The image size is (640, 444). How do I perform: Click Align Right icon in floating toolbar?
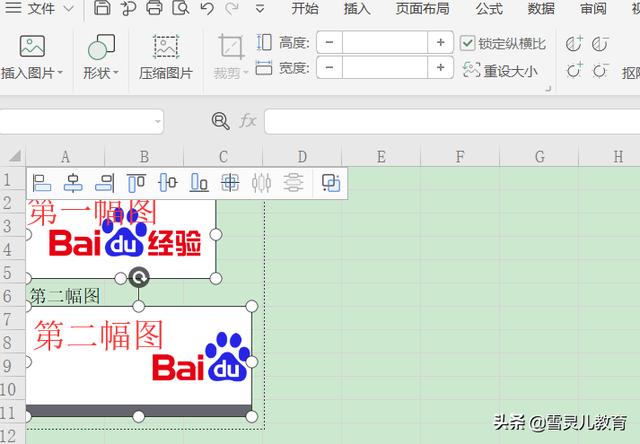point(105,183)
